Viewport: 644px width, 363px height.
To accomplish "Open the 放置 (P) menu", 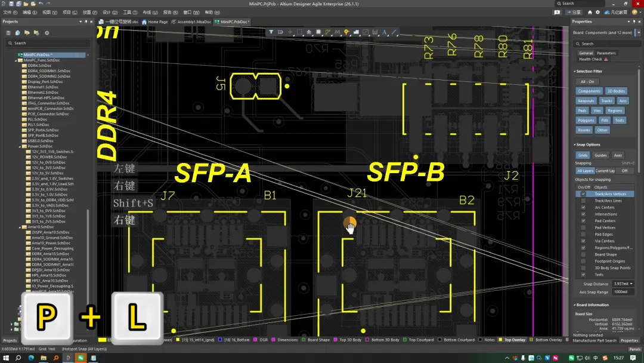I will (89, 13).
